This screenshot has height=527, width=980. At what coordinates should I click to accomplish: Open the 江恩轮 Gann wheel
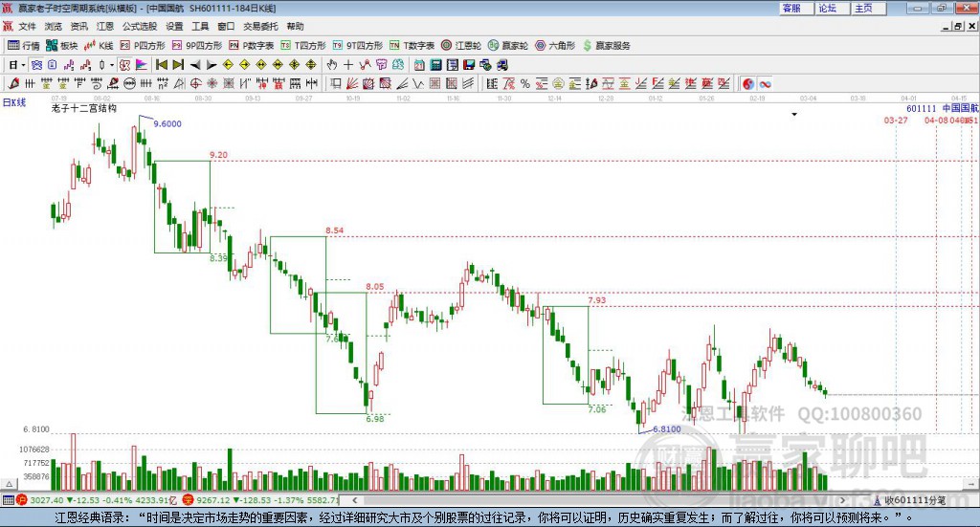pos(461,46)
